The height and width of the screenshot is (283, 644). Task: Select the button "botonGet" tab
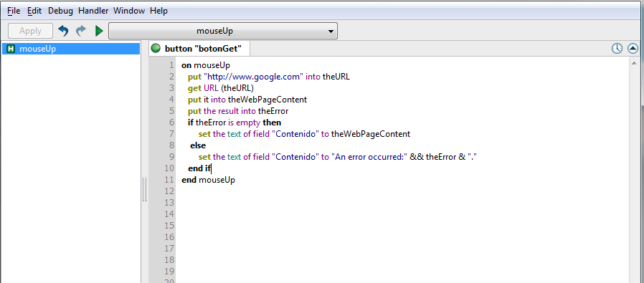click(199, 49)
